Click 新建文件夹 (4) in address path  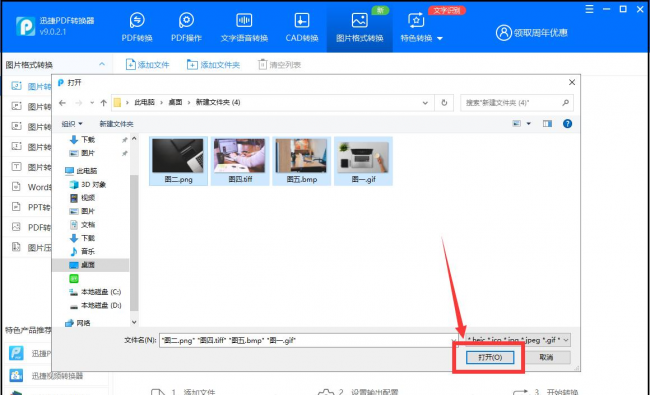click(x=218, y=102)
